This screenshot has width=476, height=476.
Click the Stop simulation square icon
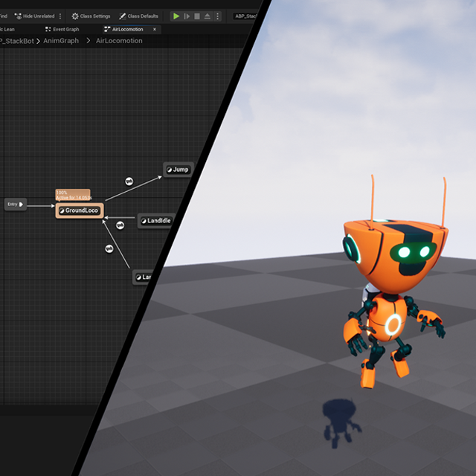[x=196, y=16]
